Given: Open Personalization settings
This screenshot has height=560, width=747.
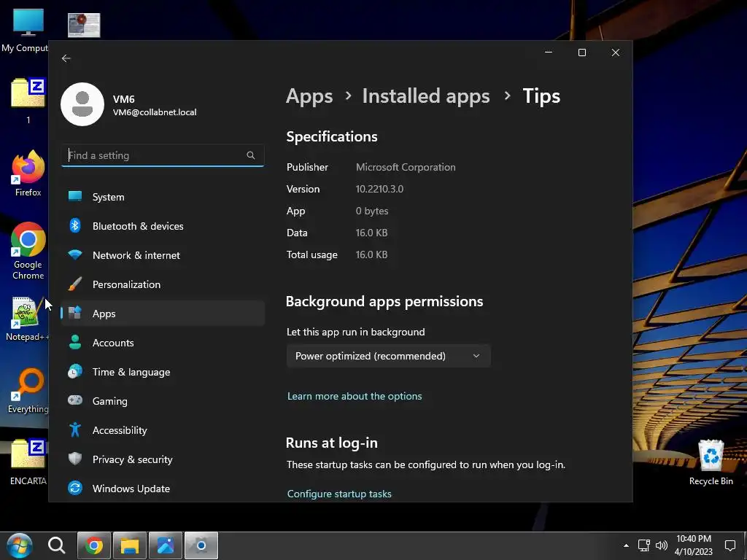Looking at the screenshot, I should click(x=163, y=284).
